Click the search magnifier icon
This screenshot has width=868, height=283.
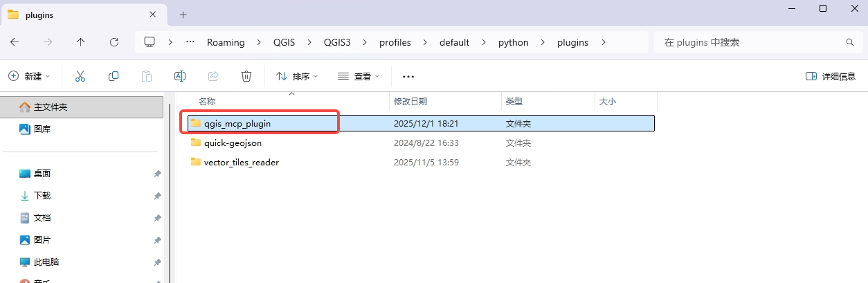pyautogui.click(x=850, y=42)
